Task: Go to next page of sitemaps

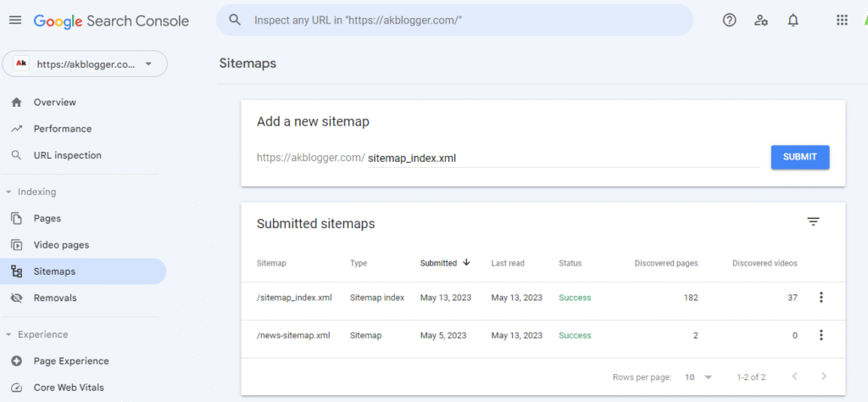Action: (x=824, y=377)
